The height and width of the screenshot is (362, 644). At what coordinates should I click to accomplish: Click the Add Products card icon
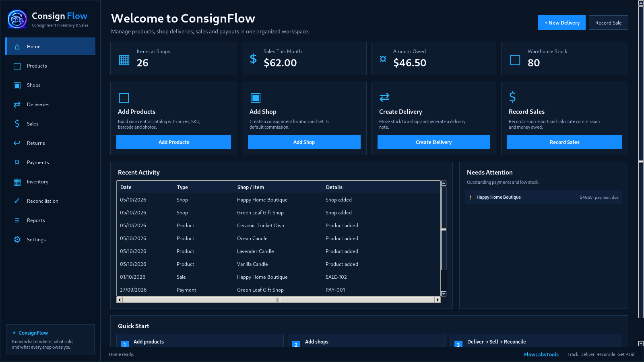click(124, 98)
